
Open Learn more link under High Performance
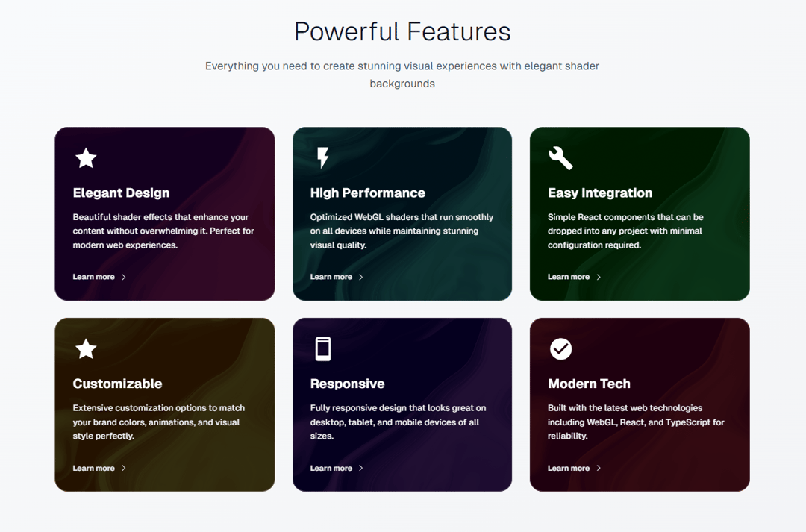click(x=337, y=277)
